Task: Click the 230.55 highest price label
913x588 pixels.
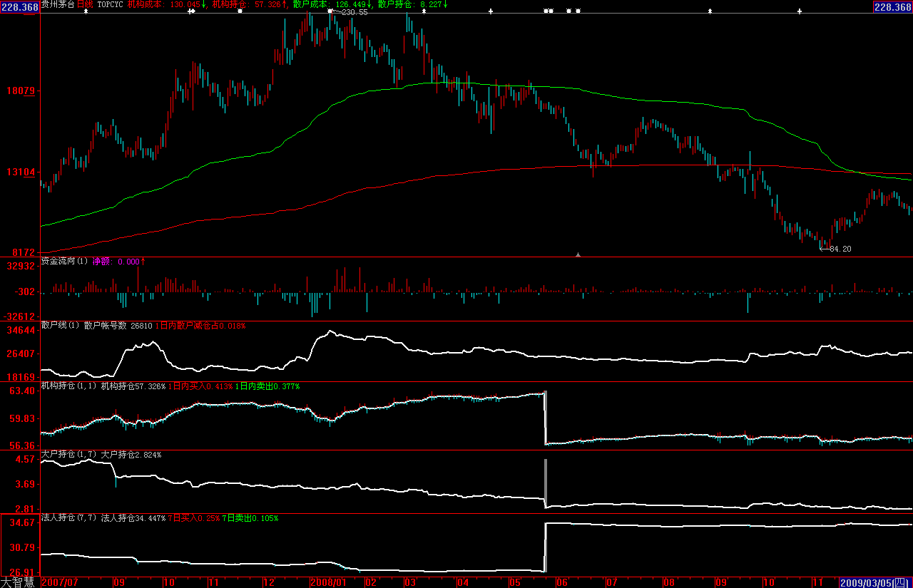Action: click(355, 12)
